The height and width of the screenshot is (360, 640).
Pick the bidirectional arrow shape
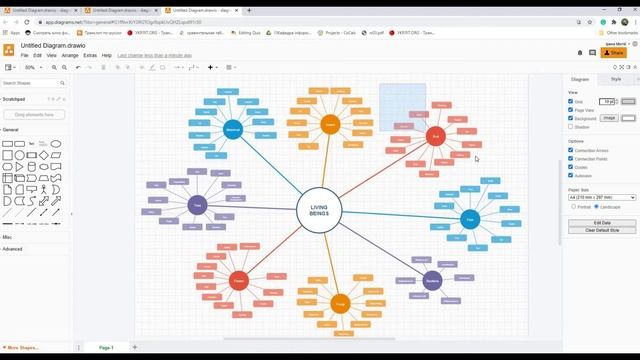(44, 201)
